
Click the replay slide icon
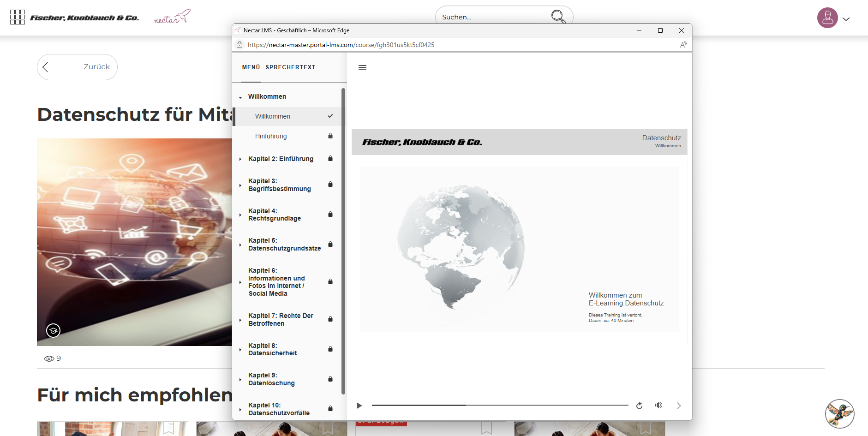click(x=639, y=406)
